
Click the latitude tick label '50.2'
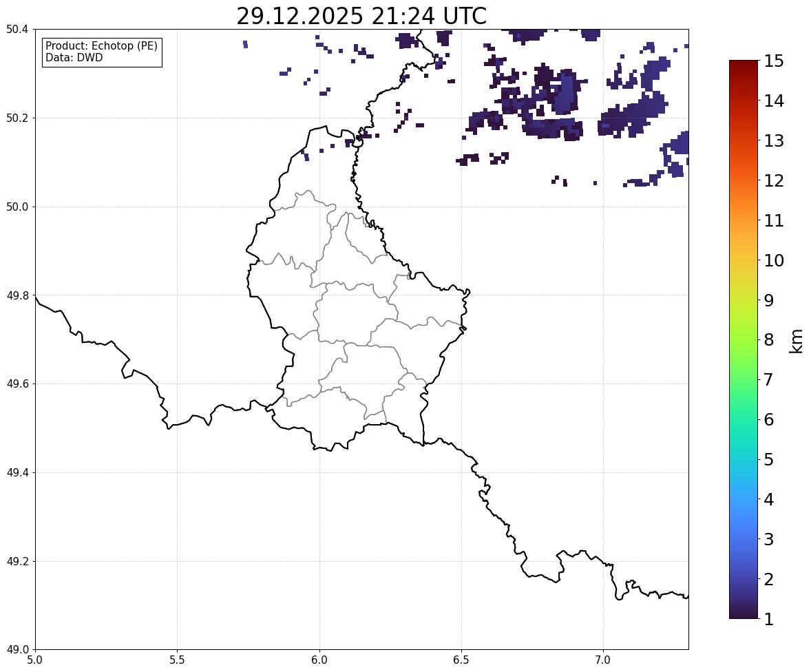[x=17, y=118]
